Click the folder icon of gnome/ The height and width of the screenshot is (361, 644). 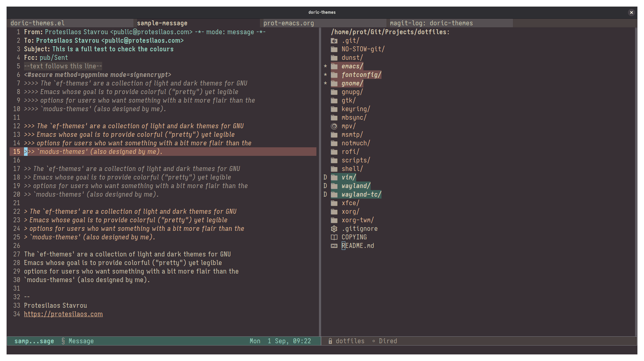(334, 84)
